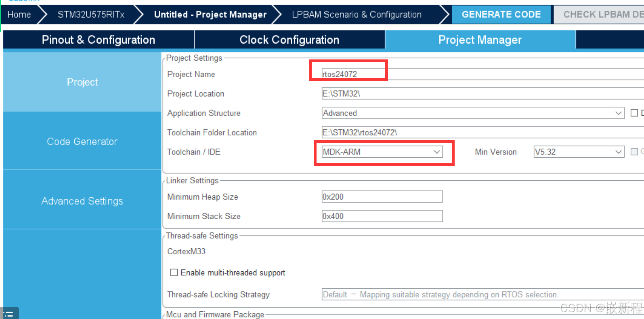Click the Toolchain Folder Location field
Viewport: 644px width, 319px height.
pos(482,133)
